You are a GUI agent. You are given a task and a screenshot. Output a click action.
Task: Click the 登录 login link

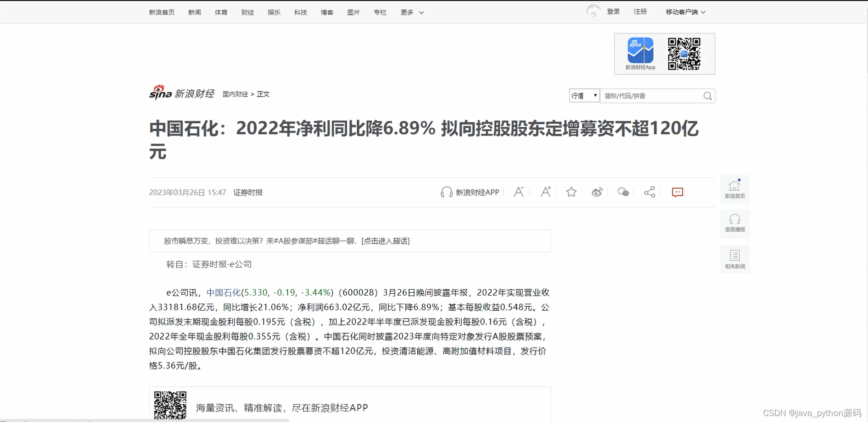pos(613,11)
